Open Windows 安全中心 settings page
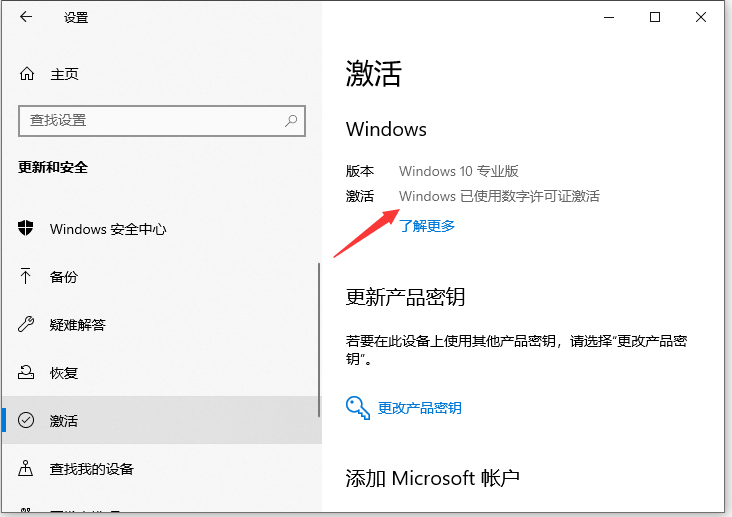Image resolution: width=732 pixels, height=517 pixels. tap(108, 229)
